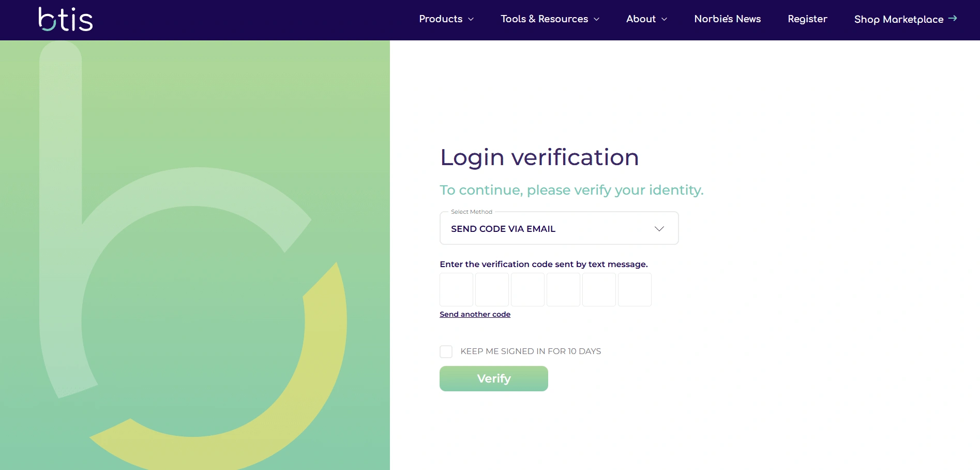Focus the fourth verification code box
This screenshot has width=980, height=470.
click(563, 290)
